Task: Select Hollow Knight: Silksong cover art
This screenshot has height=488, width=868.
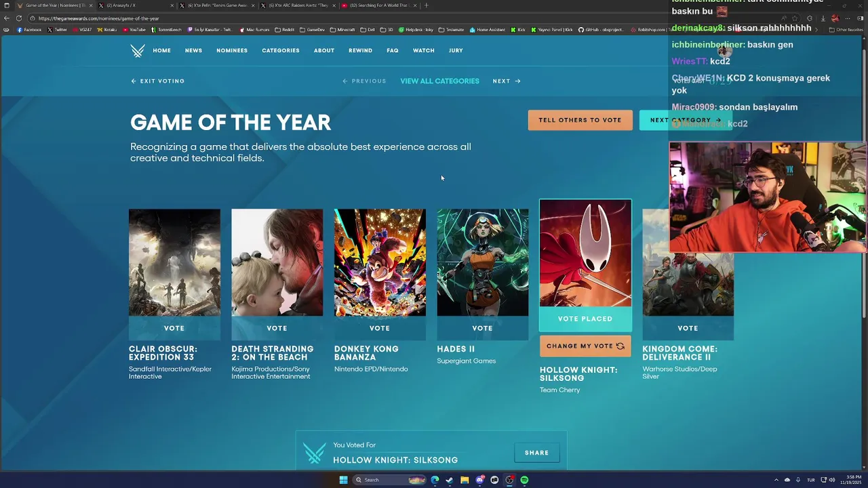Action: [585, 253]
